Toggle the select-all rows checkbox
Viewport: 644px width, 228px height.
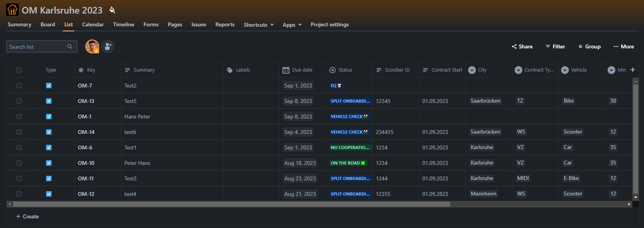[x=19, y=70]
